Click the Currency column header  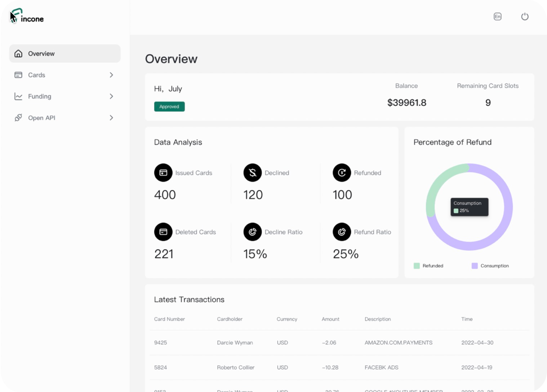point(287,319)
